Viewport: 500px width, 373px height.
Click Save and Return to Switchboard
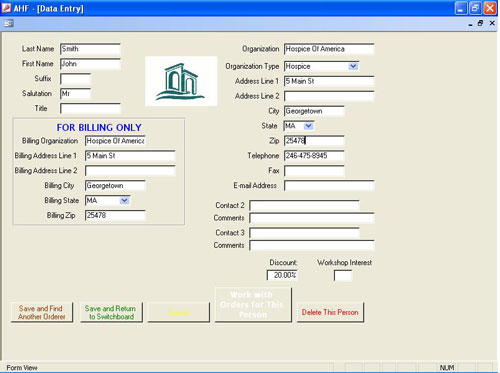tap(111, 312)
